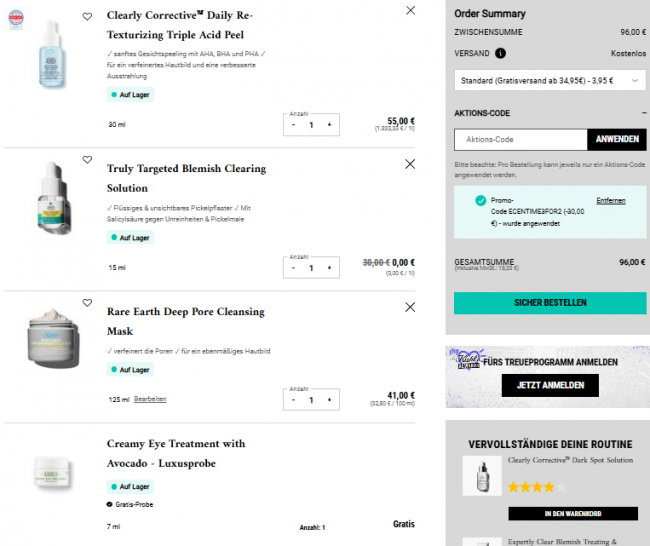Click Sicher Bestellen checkout button
The width and height of the screenshot is (650, 546).
(x=550, y=303)
